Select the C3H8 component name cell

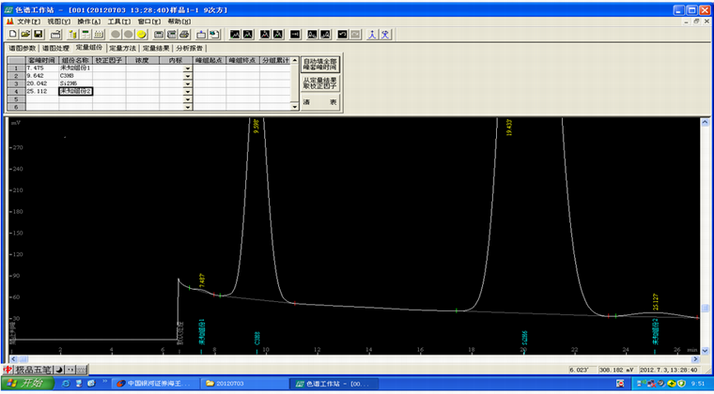coord(76,76)
